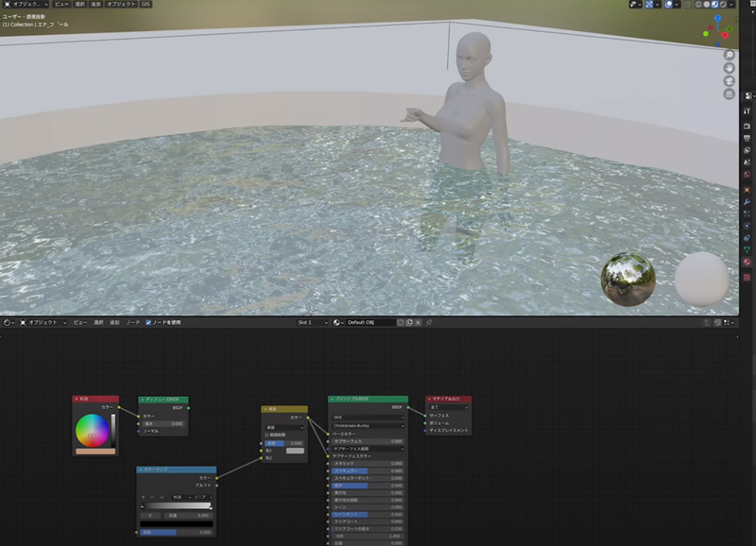The width and height of the screenshot is (756, 546).
Task: Toggle camera view with the camera icon
Action: pyautogui.click(x=730, y=81)
